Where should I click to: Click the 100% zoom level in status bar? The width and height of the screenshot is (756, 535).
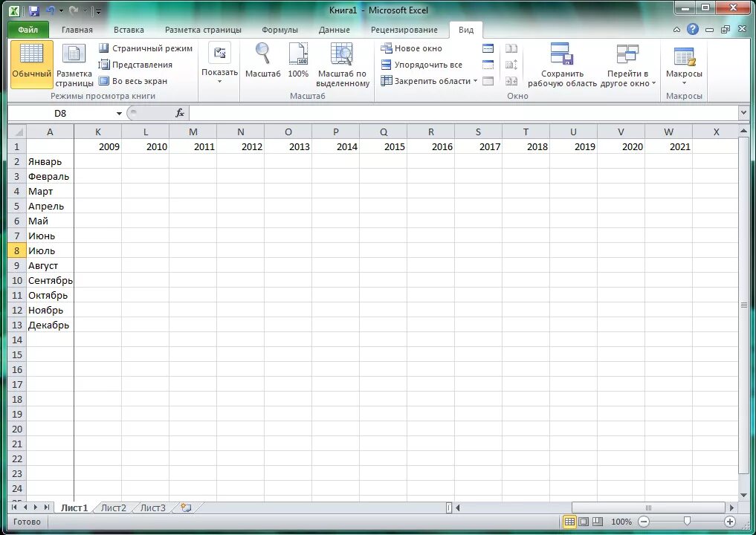(621, 522)
